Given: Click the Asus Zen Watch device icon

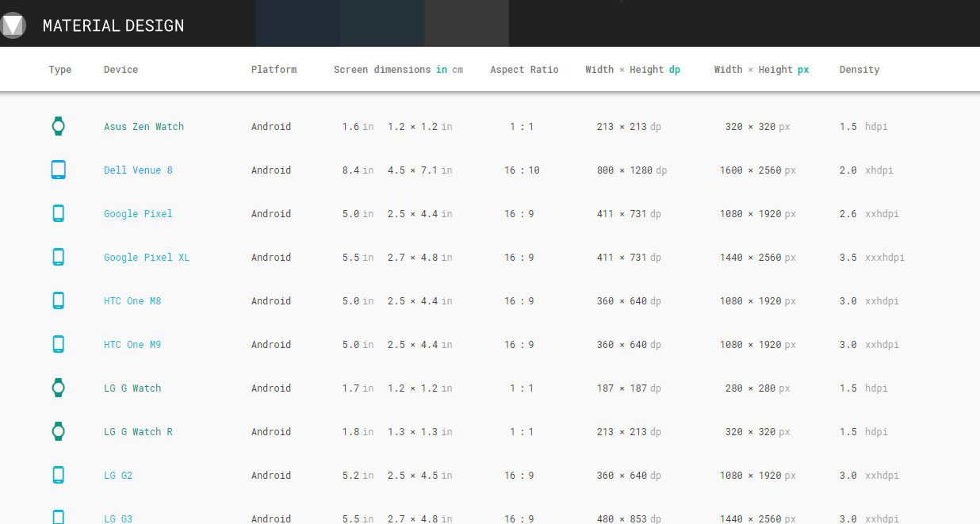Looking at the screenshot, I should coord(58,126).
